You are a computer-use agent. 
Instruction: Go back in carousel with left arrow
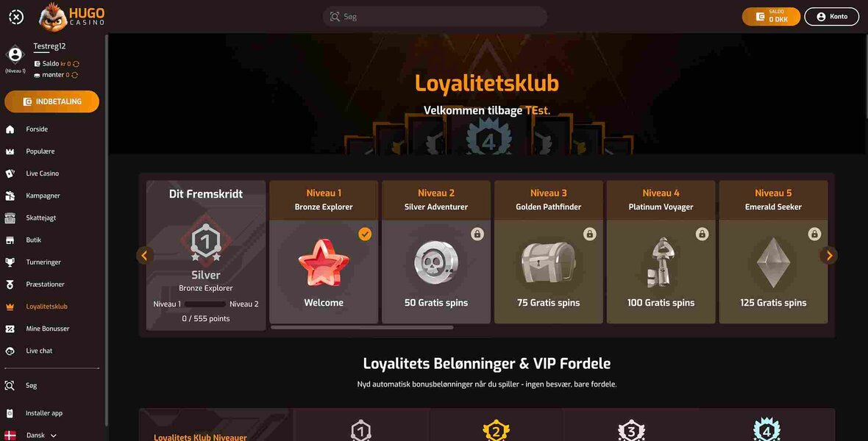click(x=145, y=256)
